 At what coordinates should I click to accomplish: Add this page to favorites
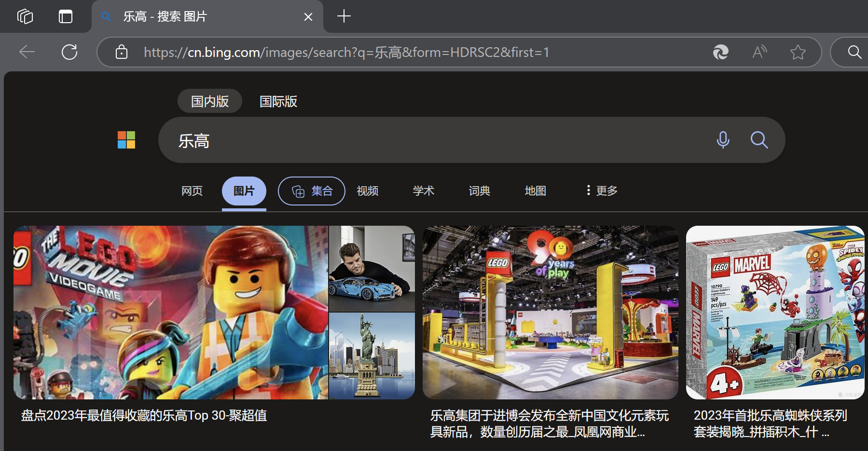(x=798, y=52)
